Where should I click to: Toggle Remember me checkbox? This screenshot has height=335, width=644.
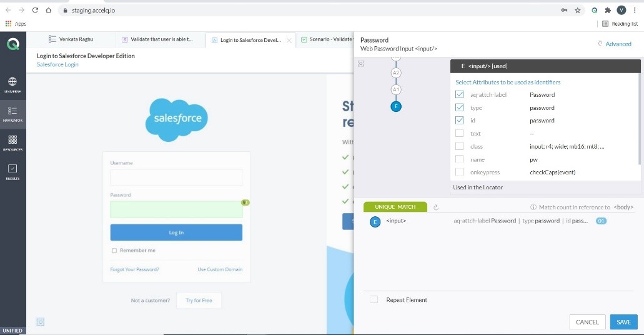coord(114,251)
